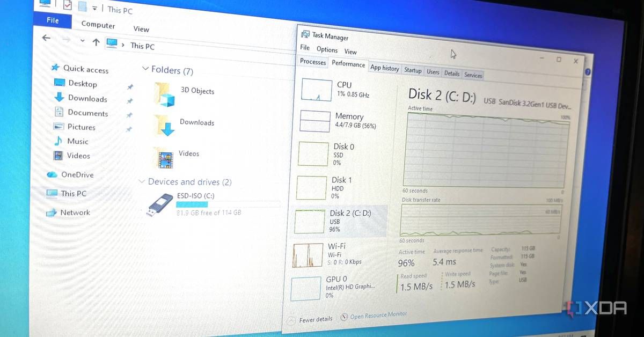The image size is (644, 337).
Task: Click the Back arrow in File Explorer
Action: coord(46,38)
